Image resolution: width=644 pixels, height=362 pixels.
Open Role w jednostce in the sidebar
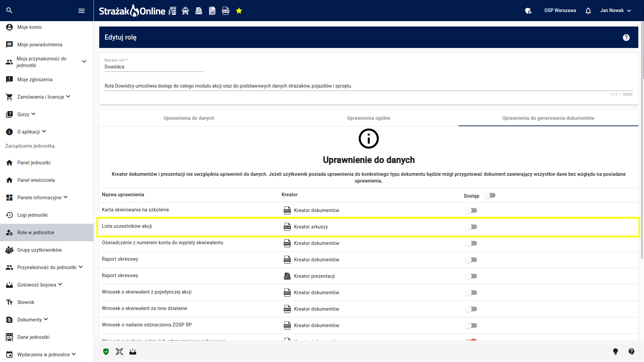click(x=47, y=232)
